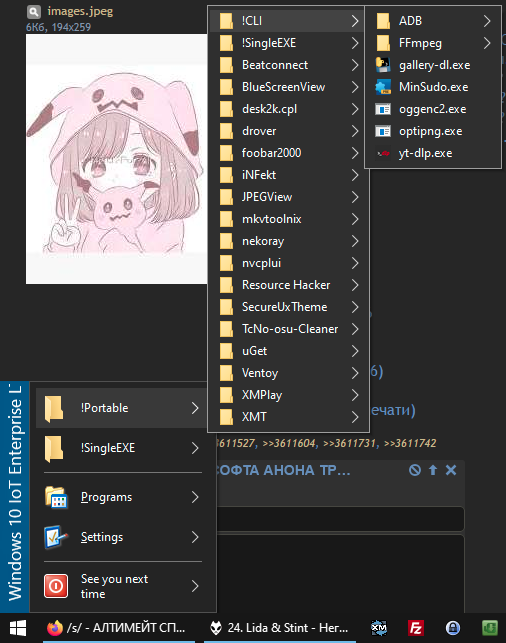The height and width of the screenshot is (643, 506).
Task: Close the reply form with X icon
Action: (451, 470)
